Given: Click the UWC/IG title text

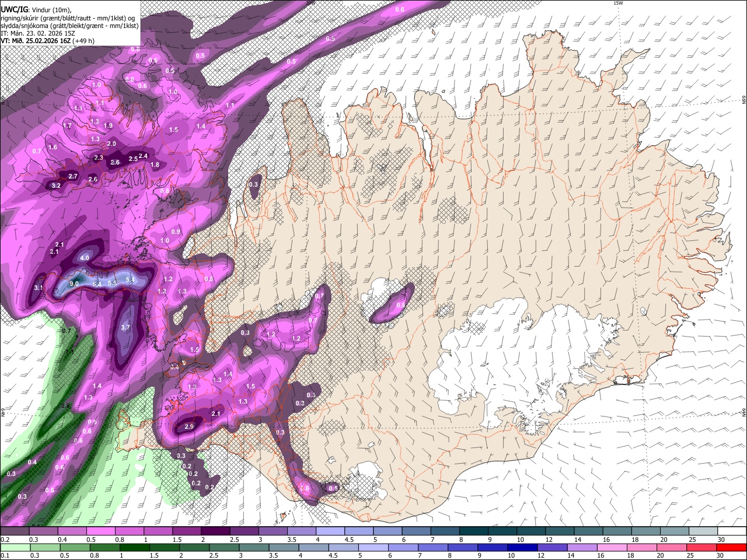Looking at the screenshot, I should (13, 9).
